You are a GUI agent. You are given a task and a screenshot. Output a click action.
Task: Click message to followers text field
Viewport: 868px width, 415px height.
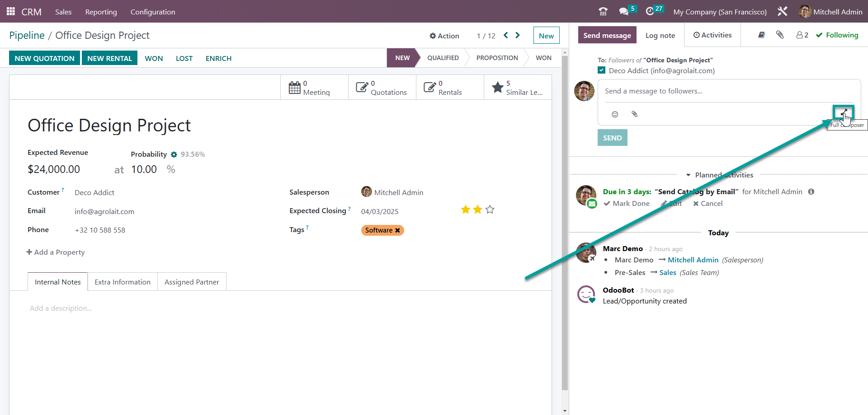(729, 91)
